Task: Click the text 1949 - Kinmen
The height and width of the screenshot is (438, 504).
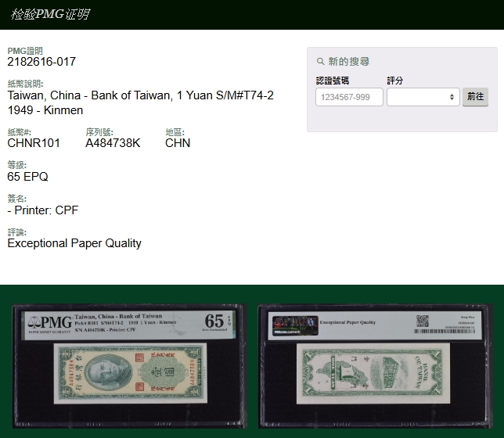Action: pos(45,110)
